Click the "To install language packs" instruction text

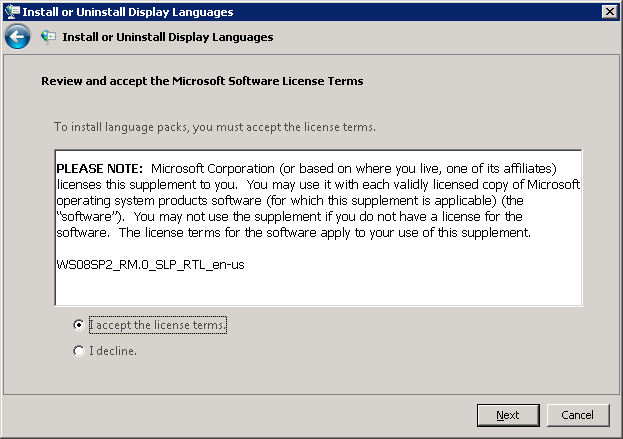[215, 127]
